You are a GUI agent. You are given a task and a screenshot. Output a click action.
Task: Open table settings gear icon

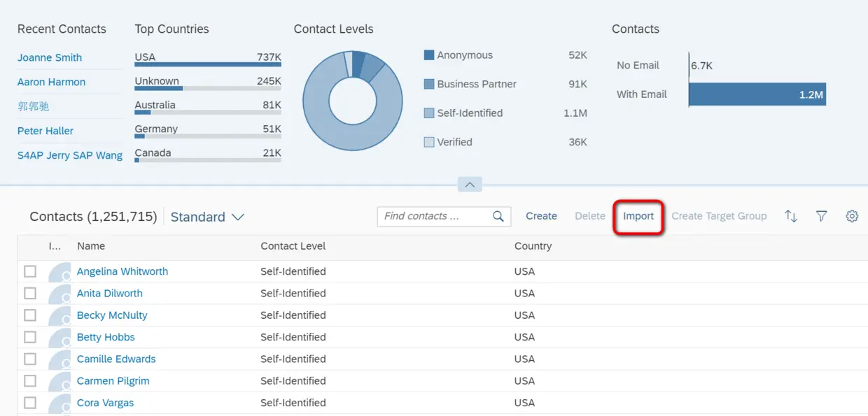click(852, 217)
